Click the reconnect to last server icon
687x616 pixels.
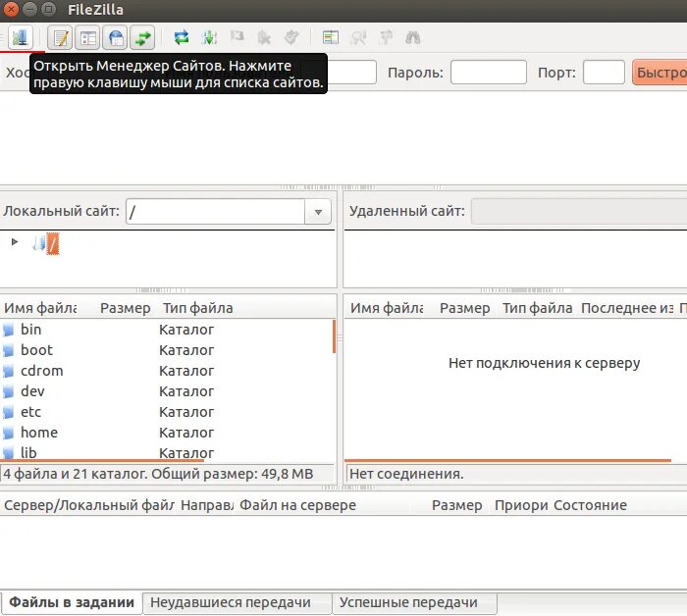[x=291, y=37]
